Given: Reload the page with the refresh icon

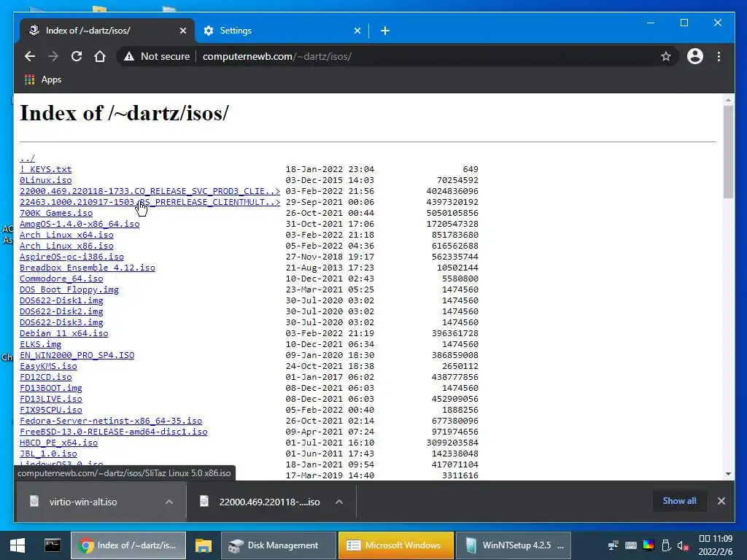Looking at the screenshot, I should 76,56.
